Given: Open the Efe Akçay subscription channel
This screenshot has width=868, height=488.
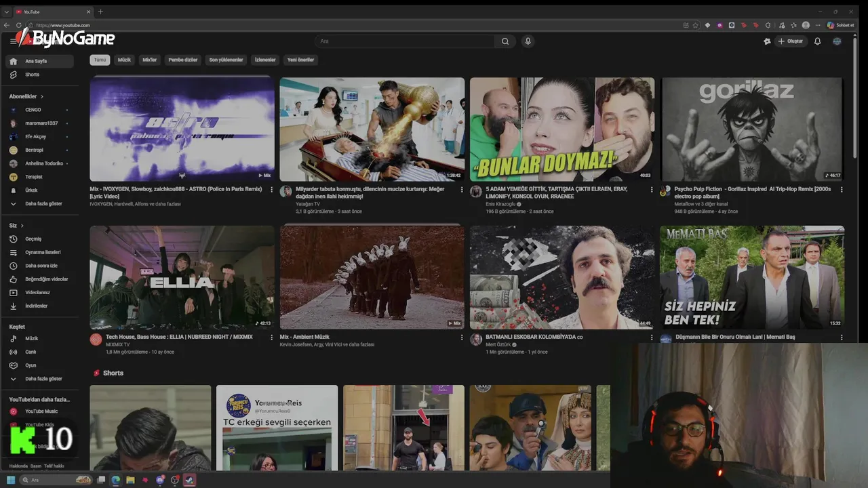Looking at the screenshot, I should [39, 136].
